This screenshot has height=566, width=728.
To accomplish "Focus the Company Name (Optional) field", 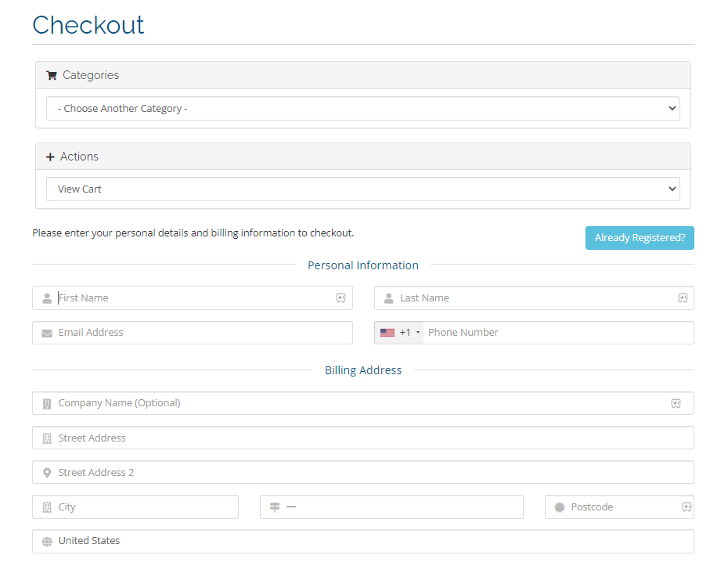I will coord(363,403).
